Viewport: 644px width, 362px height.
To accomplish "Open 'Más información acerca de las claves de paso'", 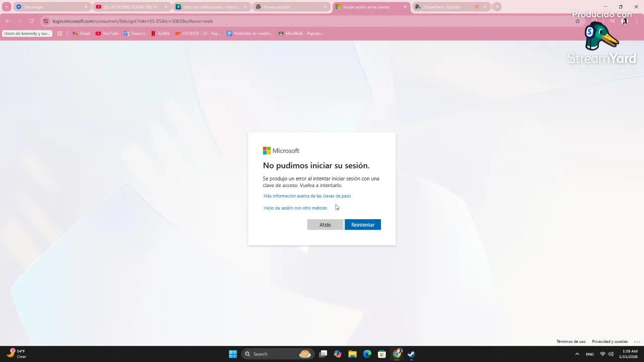I will (307, 196).
